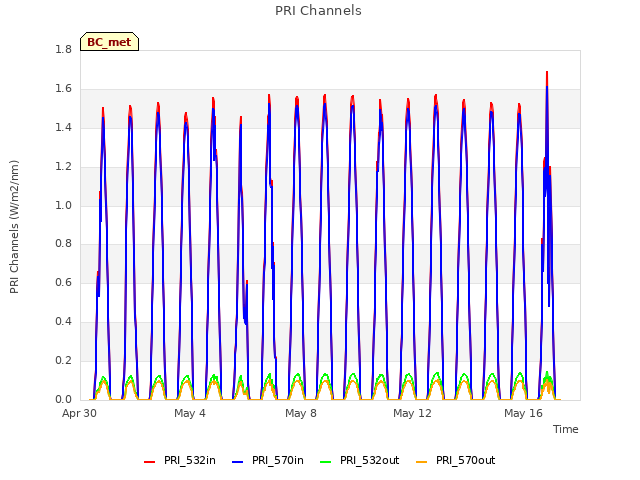640x480 pixels.
Task: Click the Apr 30 x-axis tick label
Action: [79, 413]
